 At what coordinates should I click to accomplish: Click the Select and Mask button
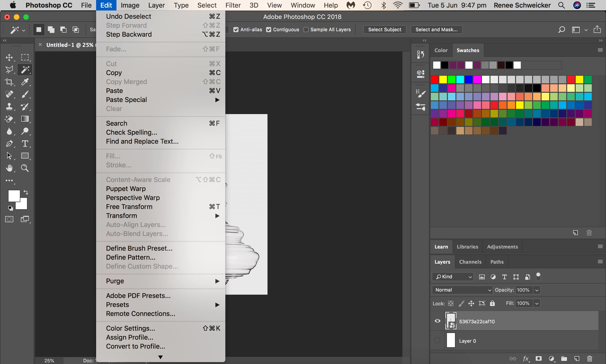tap(436, 30)
